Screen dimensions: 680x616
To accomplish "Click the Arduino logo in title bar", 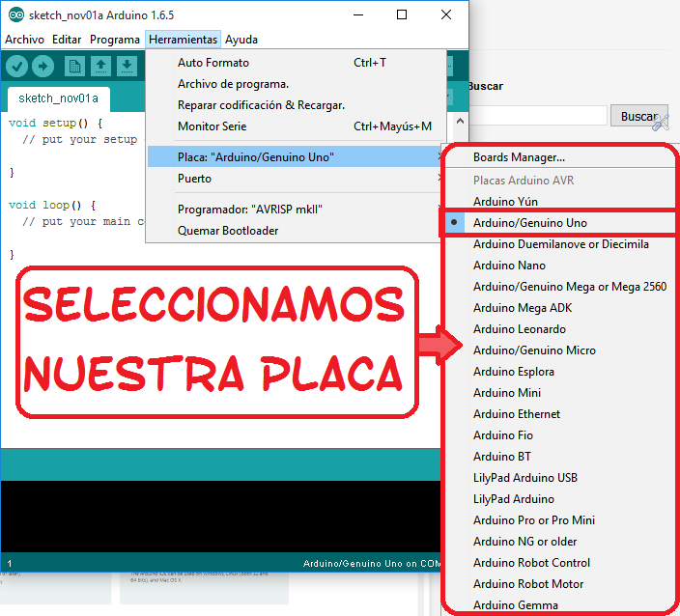I will pos(16,15).
